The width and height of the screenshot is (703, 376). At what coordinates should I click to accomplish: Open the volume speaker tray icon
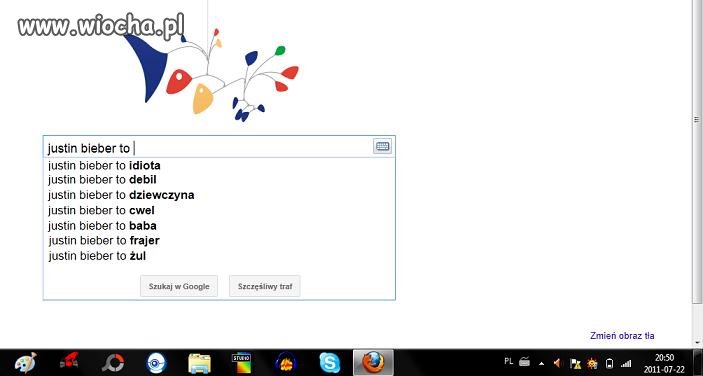558,363
